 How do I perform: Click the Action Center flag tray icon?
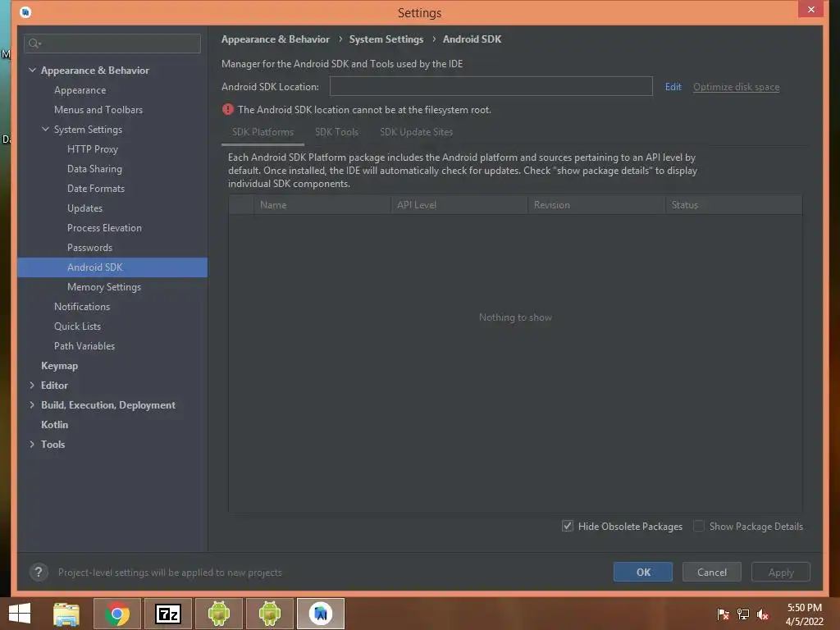[x=723, y=614]
